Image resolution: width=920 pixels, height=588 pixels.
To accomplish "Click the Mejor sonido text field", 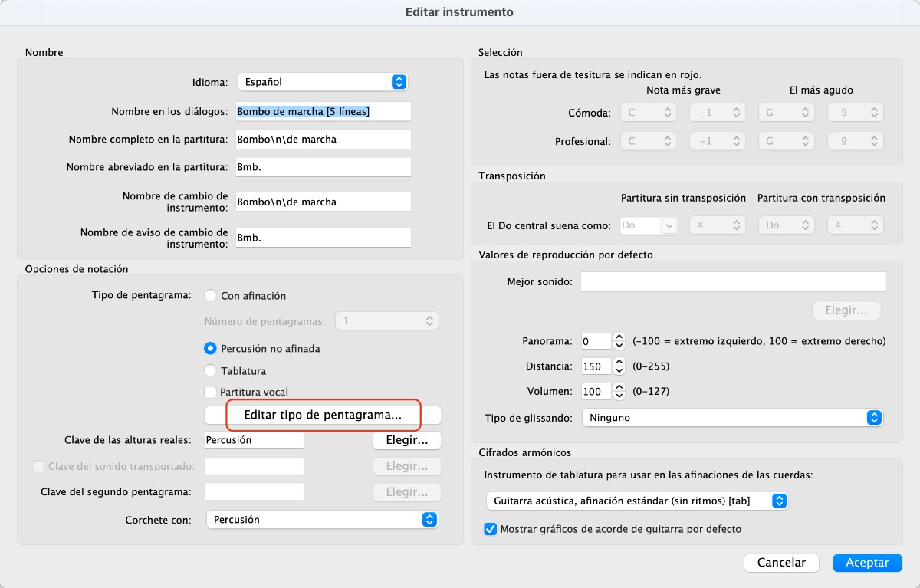I will click(733, 282).
